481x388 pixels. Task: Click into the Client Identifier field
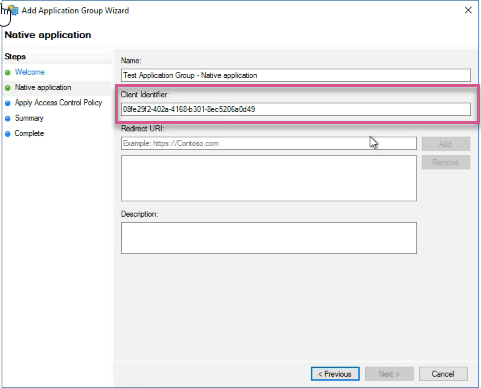coord(296,109)
